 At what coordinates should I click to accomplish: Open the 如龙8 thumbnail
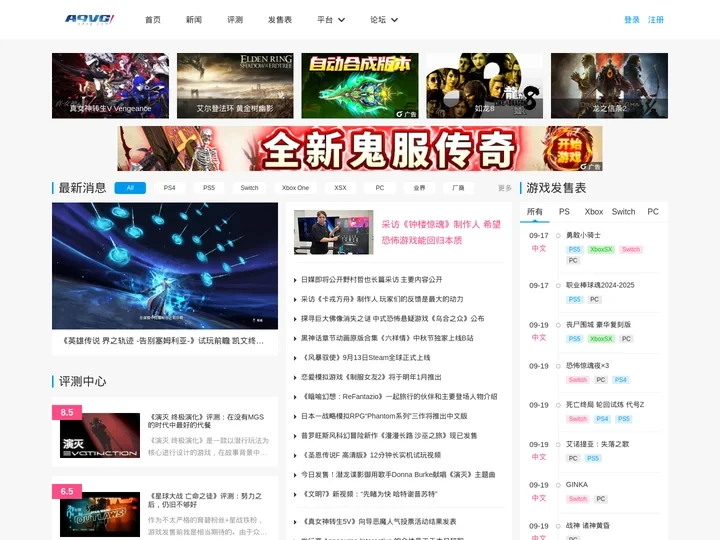(x=484, y=85)
